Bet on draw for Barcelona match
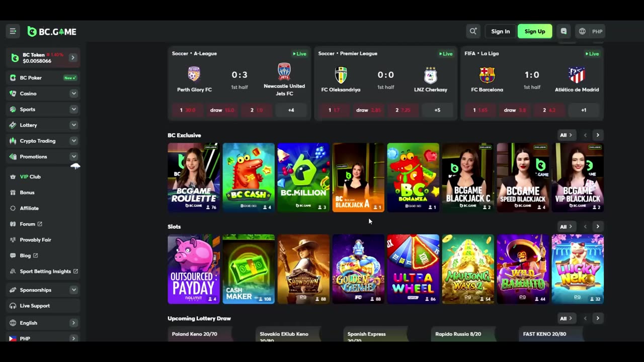Screen dimensions: 644x362 point(515,110)
